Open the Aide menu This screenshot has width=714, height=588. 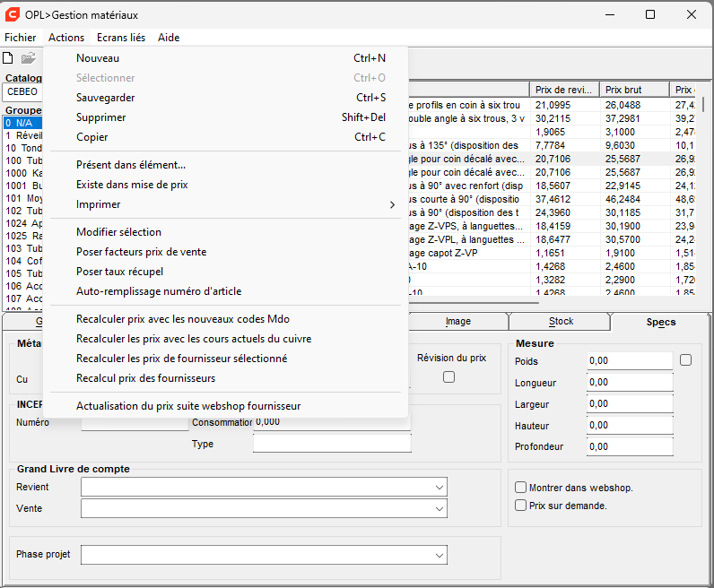click(x=169, y=38)
